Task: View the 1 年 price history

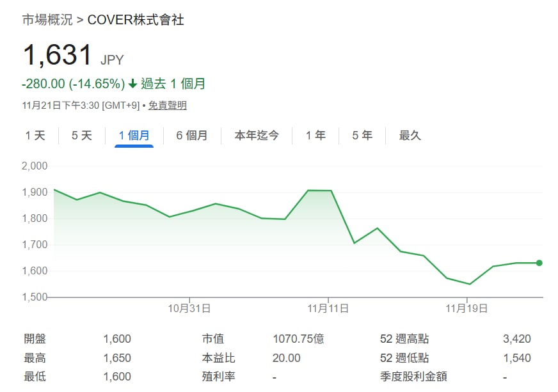Action: 315,136
